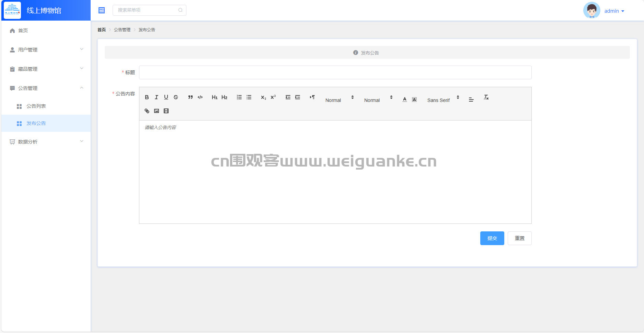
Task: Apply superscript formatting
Action: point(273,97)
